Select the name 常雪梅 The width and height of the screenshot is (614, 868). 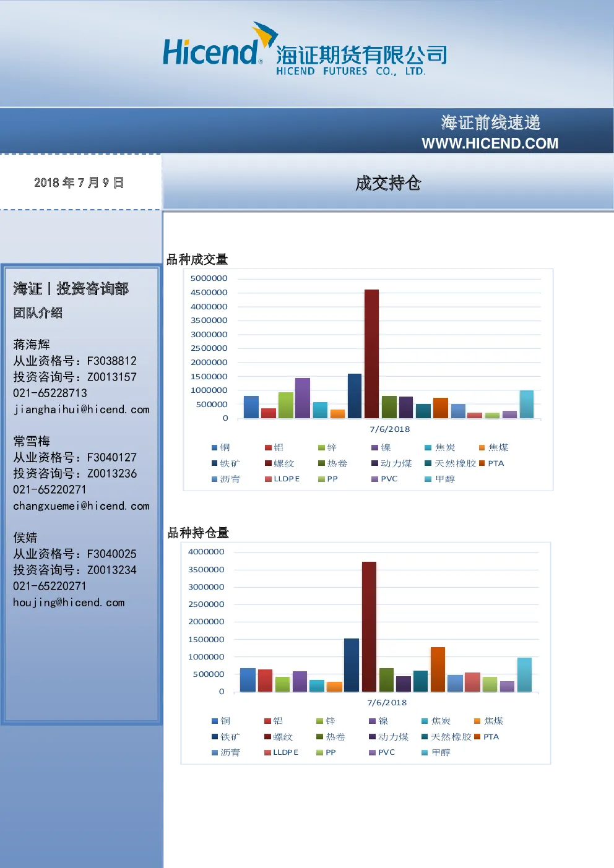click(x=32, y=442)
